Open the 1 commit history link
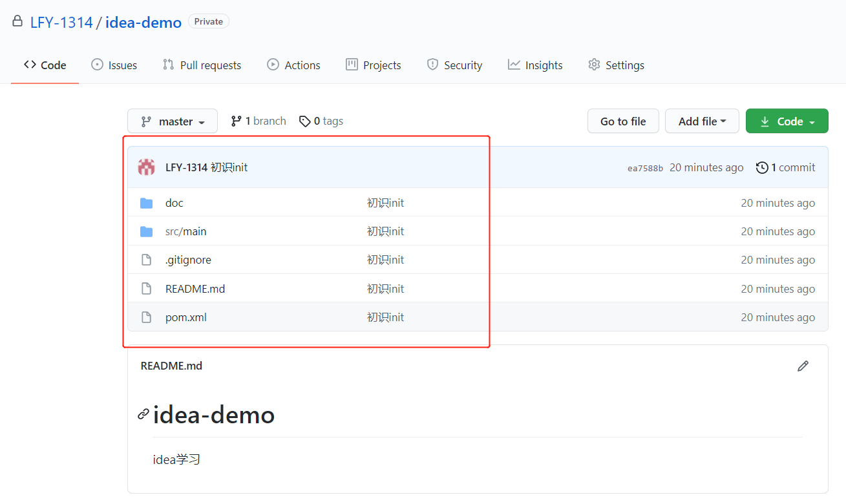The image size is (846, 504). (786, 167)
